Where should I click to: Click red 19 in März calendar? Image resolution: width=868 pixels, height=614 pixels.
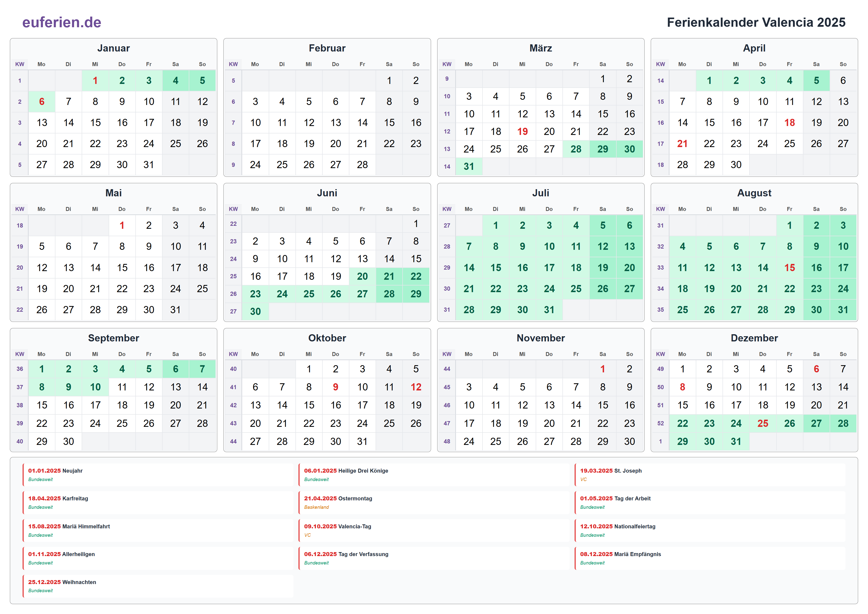point(523,131)
